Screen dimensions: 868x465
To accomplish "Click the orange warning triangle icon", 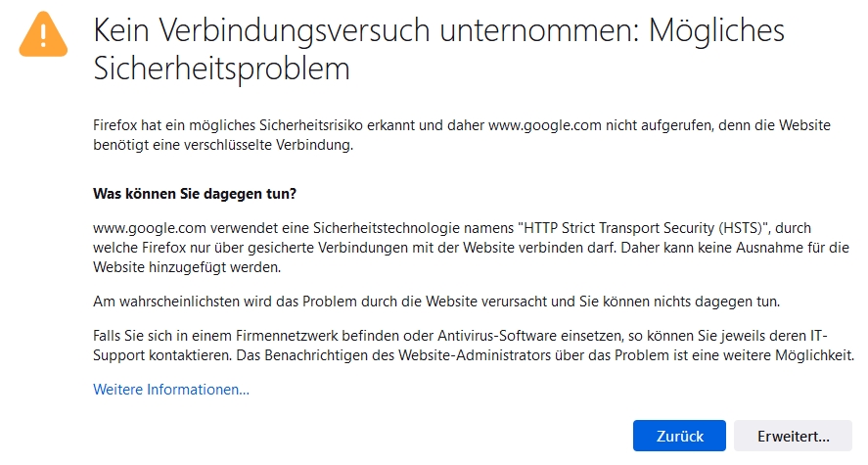I will 43,34.
